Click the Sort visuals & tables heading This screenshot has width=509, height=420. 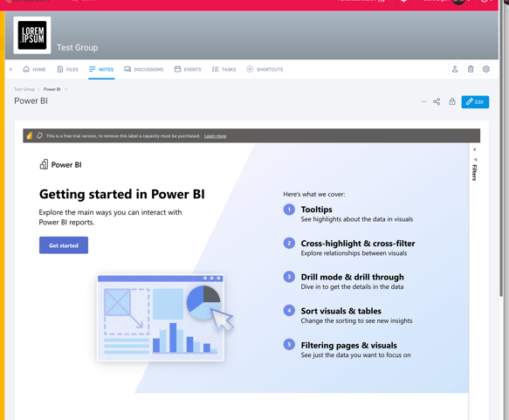coord(340,311)
